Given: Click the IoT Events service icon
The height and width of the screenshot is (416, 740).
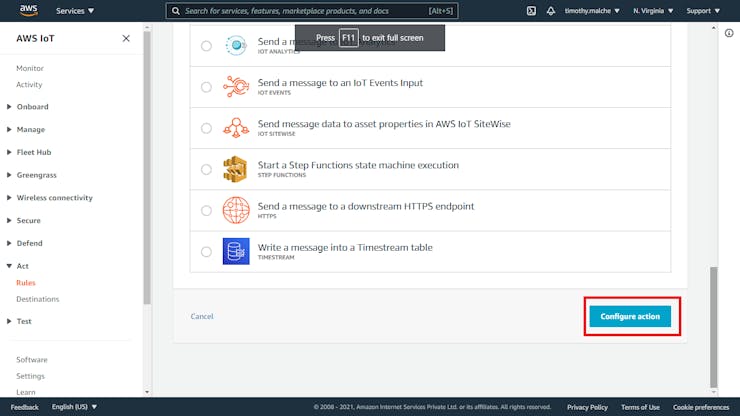Looking at the screenshot, I should (236, 86).
